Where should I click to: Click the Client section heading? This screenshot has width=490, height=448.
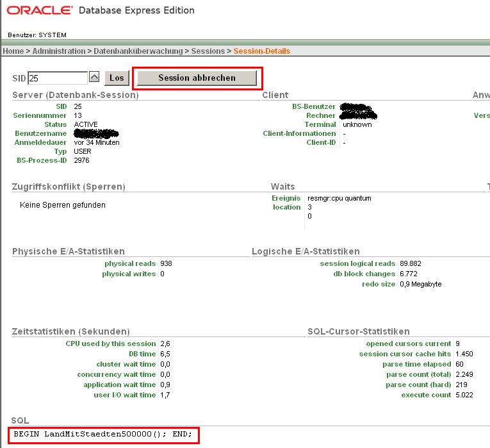[275, 95]
